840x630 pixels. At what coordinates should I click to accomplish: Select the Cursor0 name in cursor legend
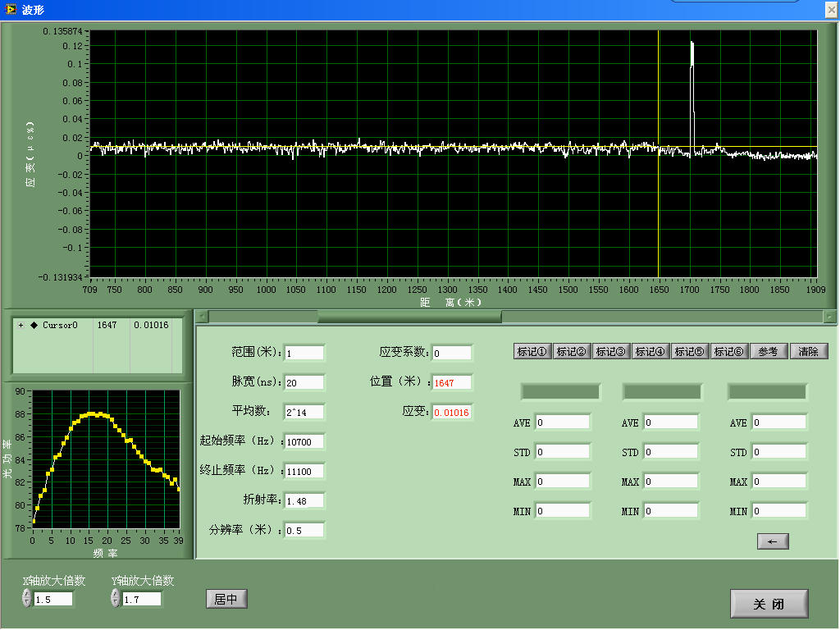click(60, 325)
